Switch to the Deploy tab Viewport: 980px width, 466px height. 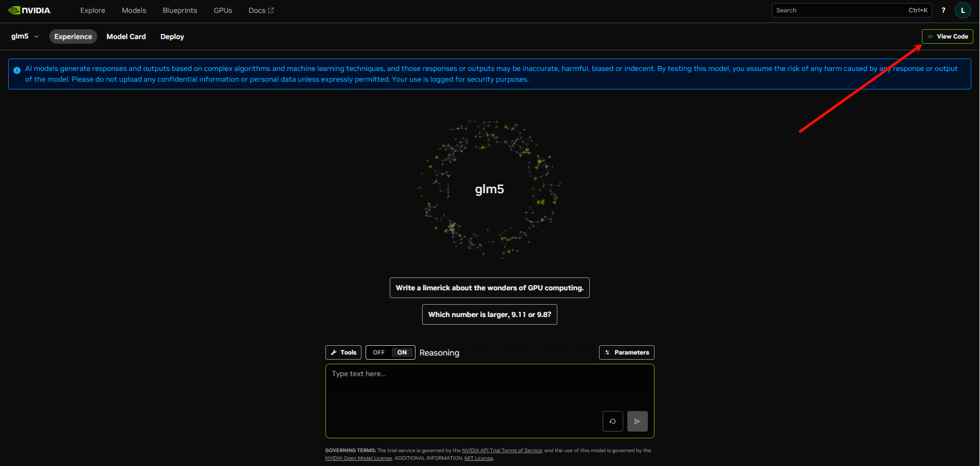[172, 36]
